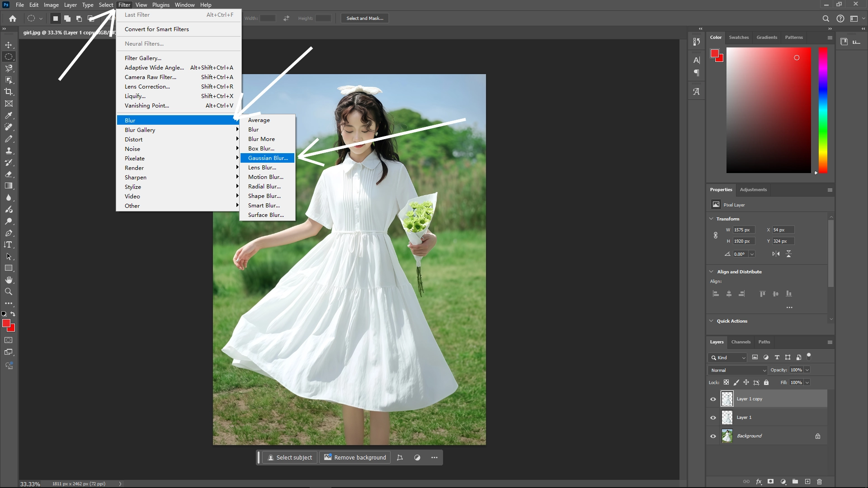Open the Normal blend mode dropdown
Viewport: 868px width, 488px height.
[737, 370]
